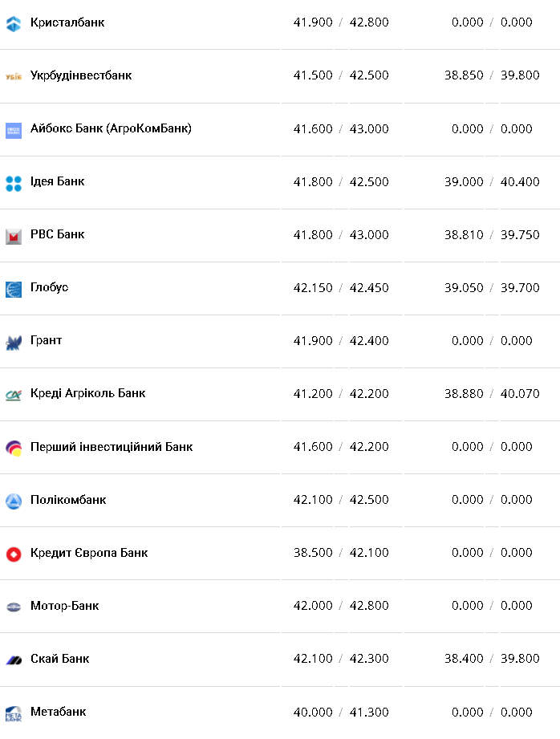This screenshot has width=560, height=739.
Task: Click the Кредит Європа Банк red logo
Action: [x=13, y=554]
